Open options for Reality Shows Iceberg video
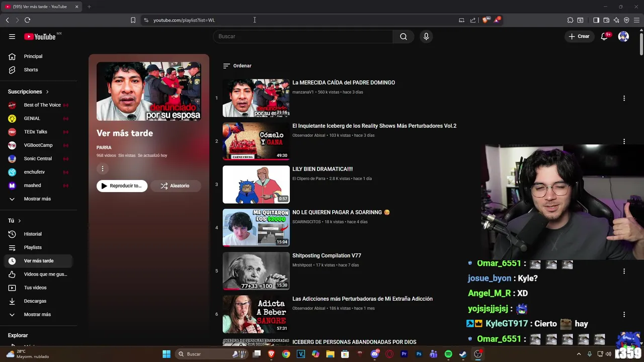 click(624, 141)
